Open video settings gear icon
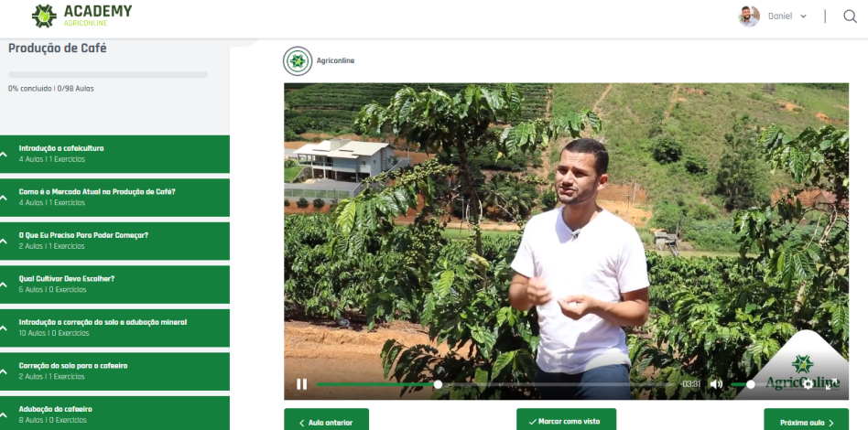868x430 pixels. pos(808,384)
